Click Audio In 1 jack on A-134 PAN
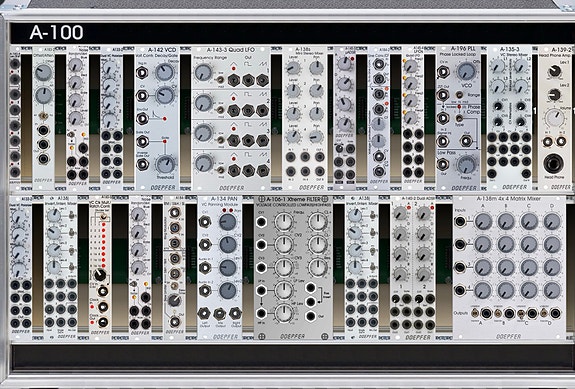 (205, 268)
